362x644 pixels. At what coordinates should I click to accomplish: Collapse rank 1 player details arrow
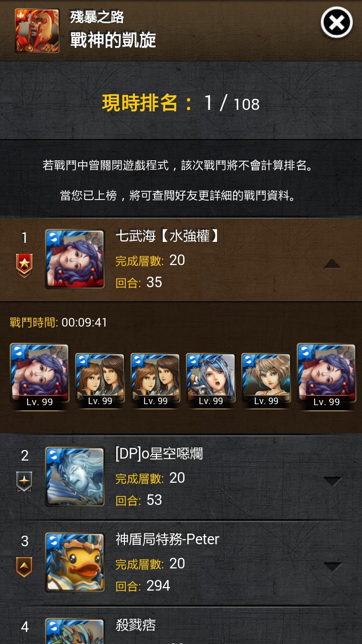click(x=332, y=264)
